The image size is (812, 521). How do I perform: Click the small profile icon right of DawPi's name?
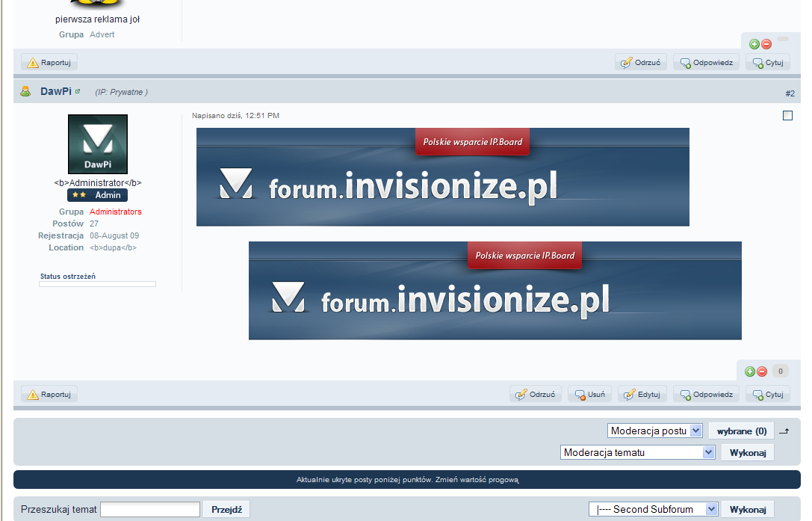click(78, 91)
